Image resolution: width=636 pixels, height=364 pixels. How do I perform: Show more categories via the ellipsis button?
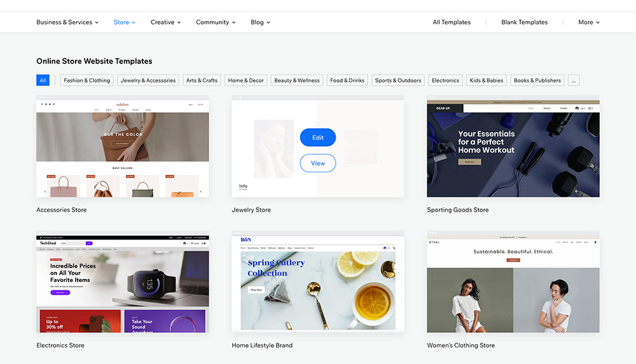(x=574, y=81)
